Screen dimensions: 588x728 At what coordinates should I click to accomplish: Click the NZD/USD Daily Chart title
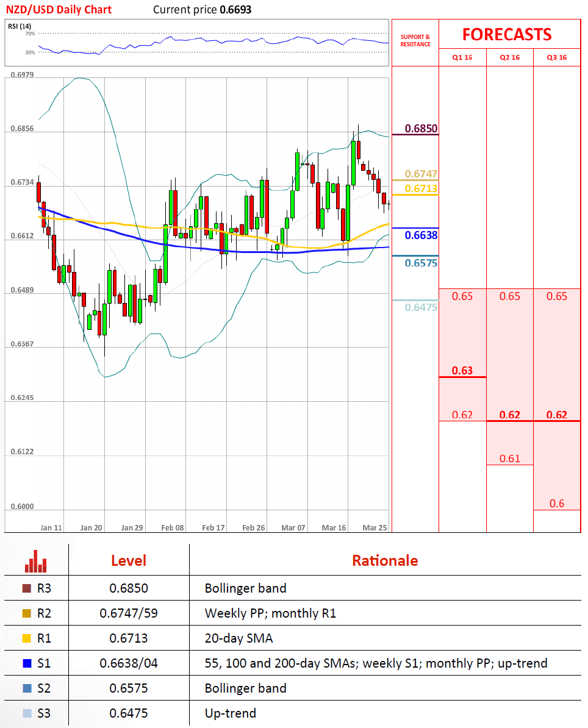[x=59, y=10]
